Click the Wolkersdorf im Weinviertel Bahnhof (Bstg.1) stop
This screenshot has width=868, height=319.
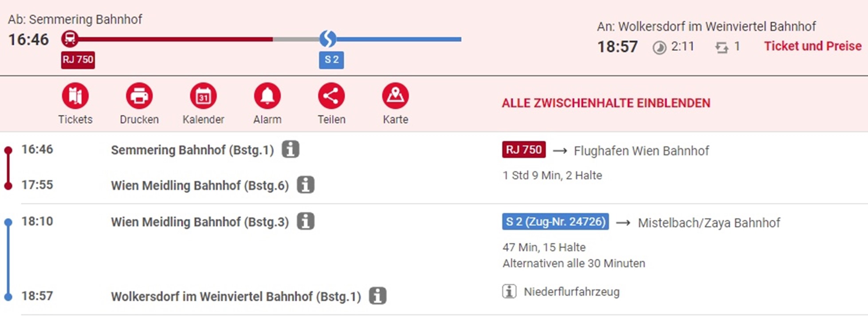236,296
